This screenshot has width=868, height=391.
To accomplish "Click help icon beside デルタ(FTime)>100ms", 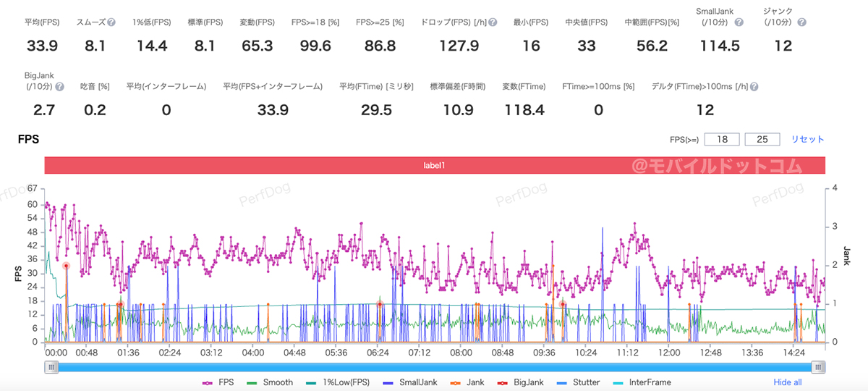I will [x=754, y=87].
